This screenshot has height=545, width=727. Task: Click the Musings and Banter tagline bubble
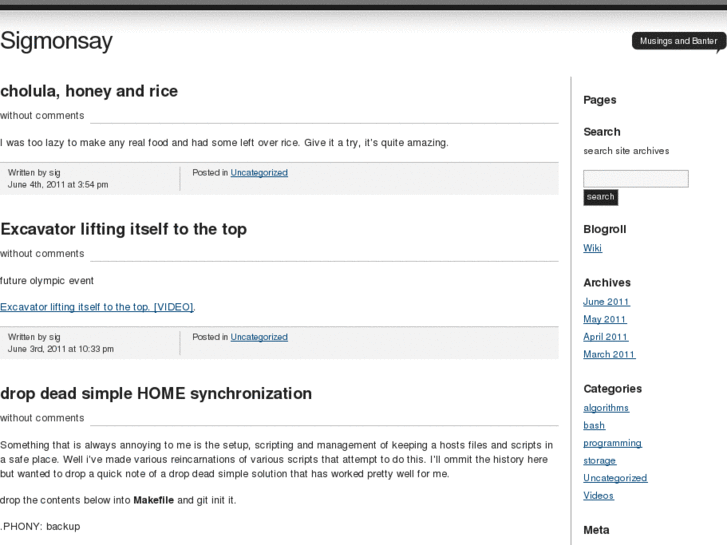[x=678, y=41]
